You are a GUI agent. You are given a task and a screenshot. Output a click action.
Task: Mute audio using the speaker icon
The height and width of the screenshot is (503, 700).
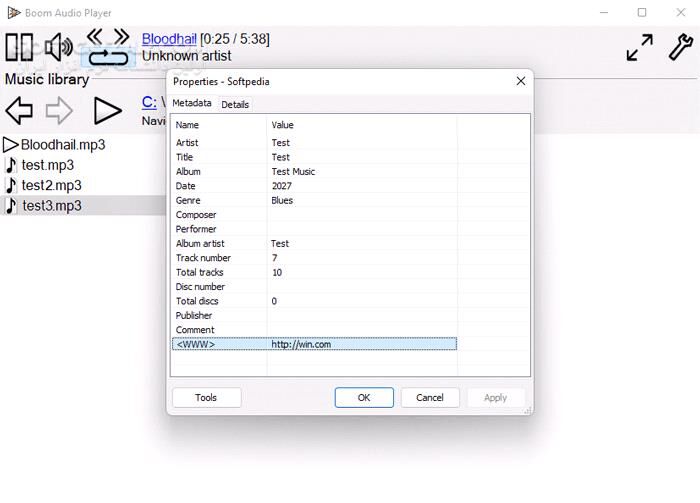59,47
